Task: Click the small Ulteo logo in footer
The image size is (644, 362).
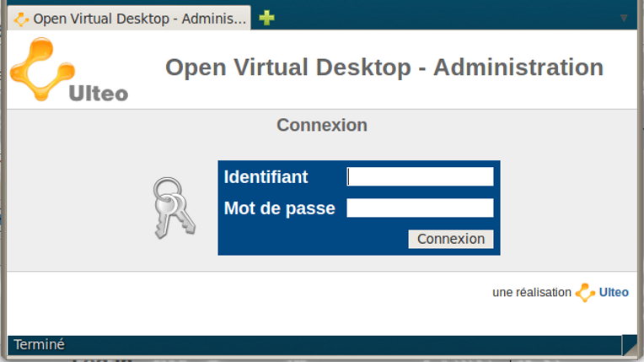Action: point(585,293)
